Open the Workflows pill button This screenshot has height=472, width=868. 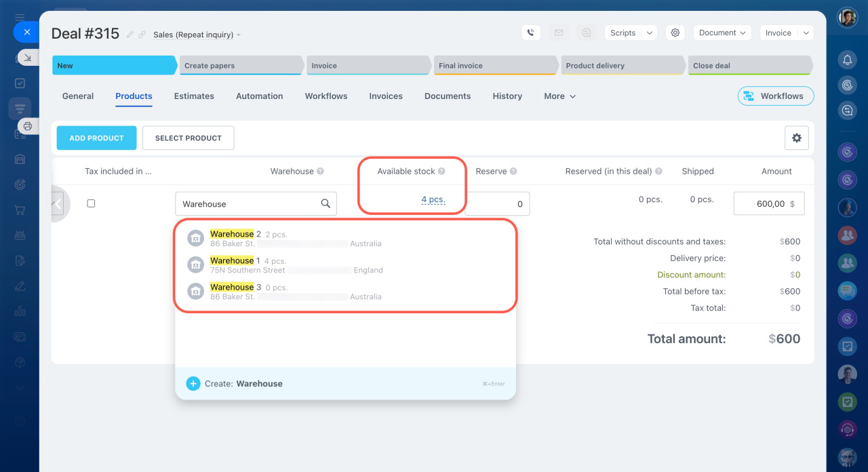[x=776, y=96]
